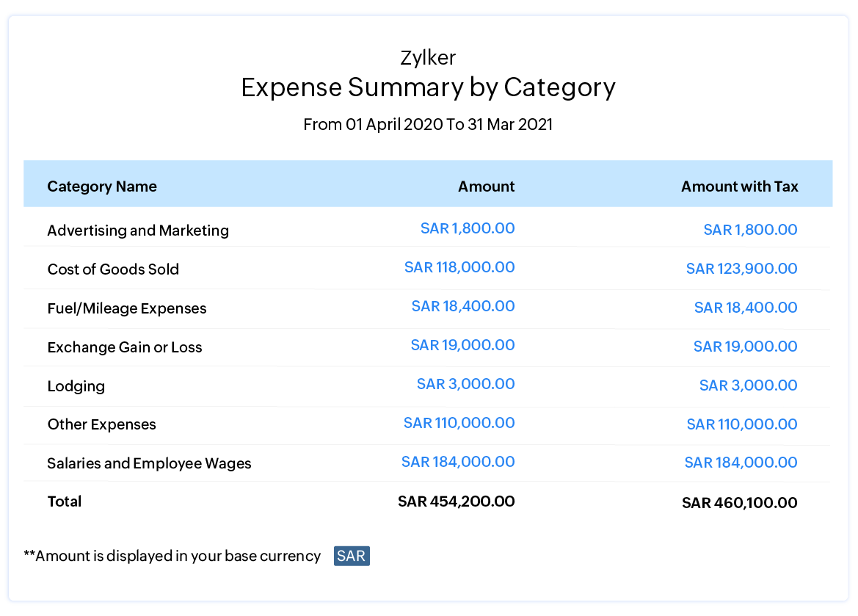
Task: Click the Category Name column header
Action: (x=102, y=186)
